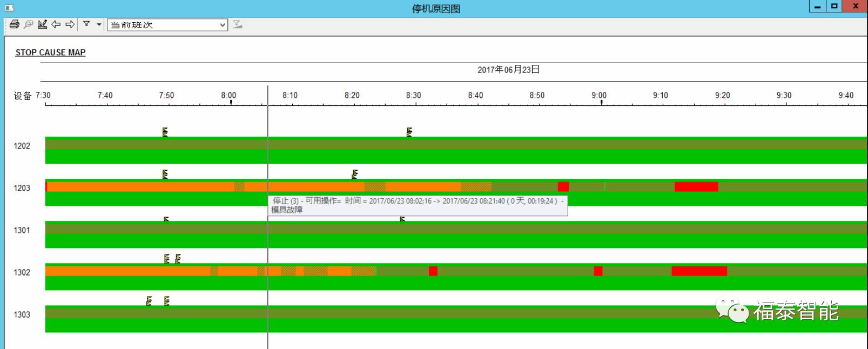868x349 pixels.
Task: Click the orange stop segment on 1203 at 7:40
Action: tap(105, 187)
